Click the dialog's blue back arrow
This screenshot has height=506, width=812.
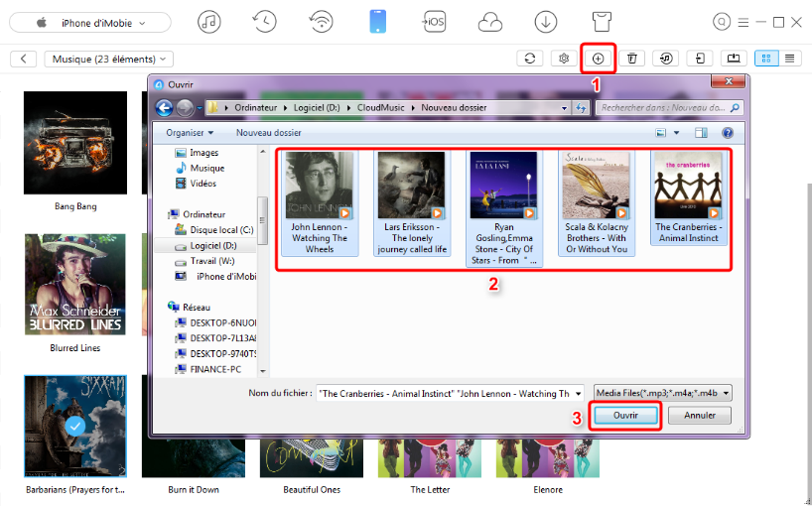click(x=164, y=107)
